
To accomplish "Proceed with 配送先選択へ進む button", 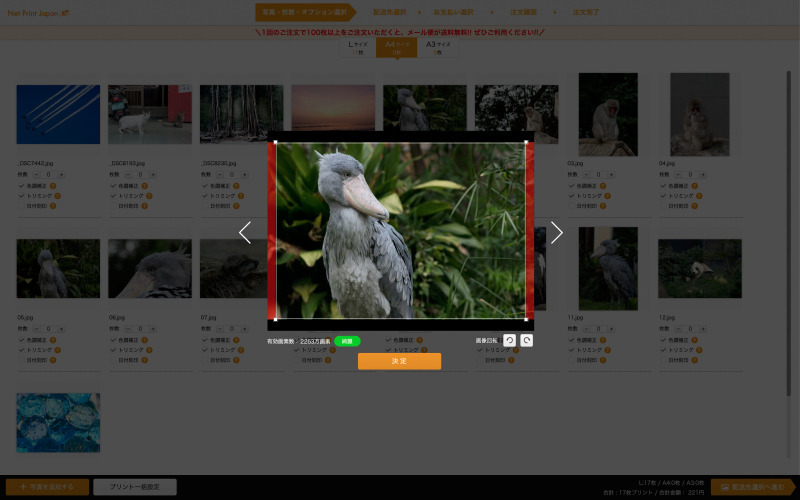I will 753,487.
